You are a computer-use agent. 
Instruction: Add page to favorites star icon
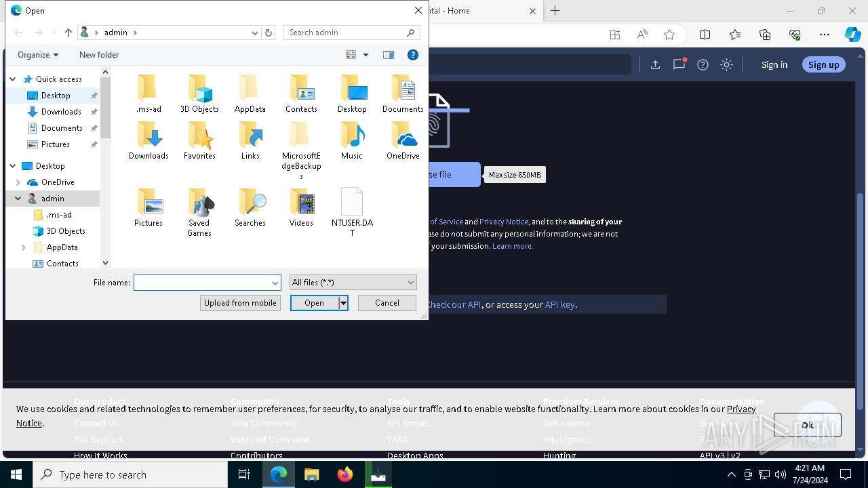click(669, 35)
